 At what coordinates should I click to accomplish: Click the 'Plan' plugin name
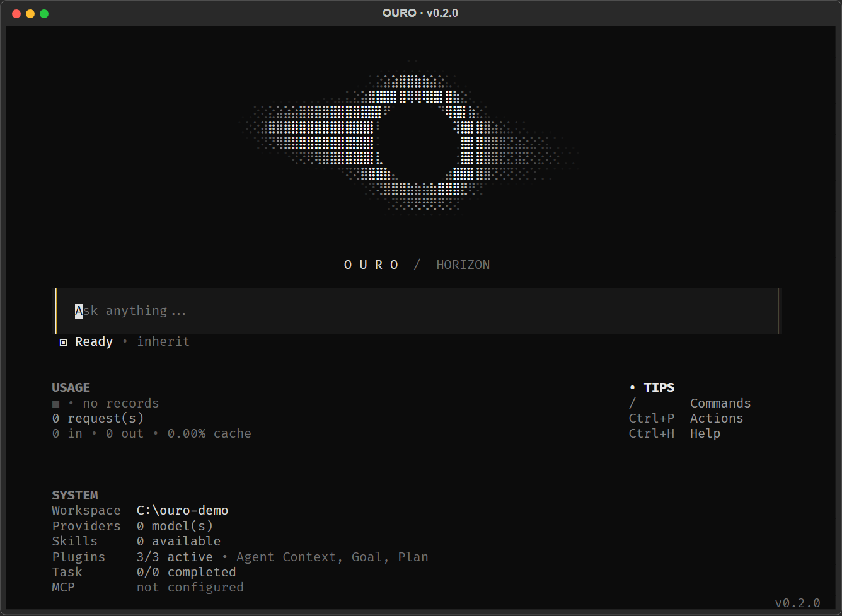click(413, 557)
